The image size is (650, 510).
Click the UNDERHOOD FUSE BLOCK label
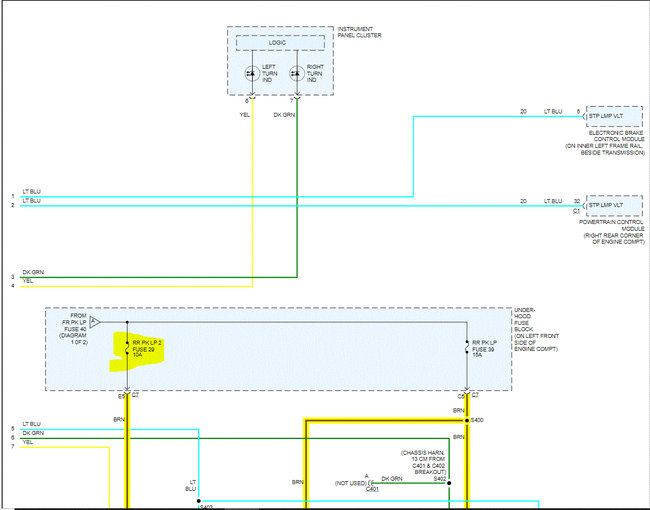[x=536, y=329]
